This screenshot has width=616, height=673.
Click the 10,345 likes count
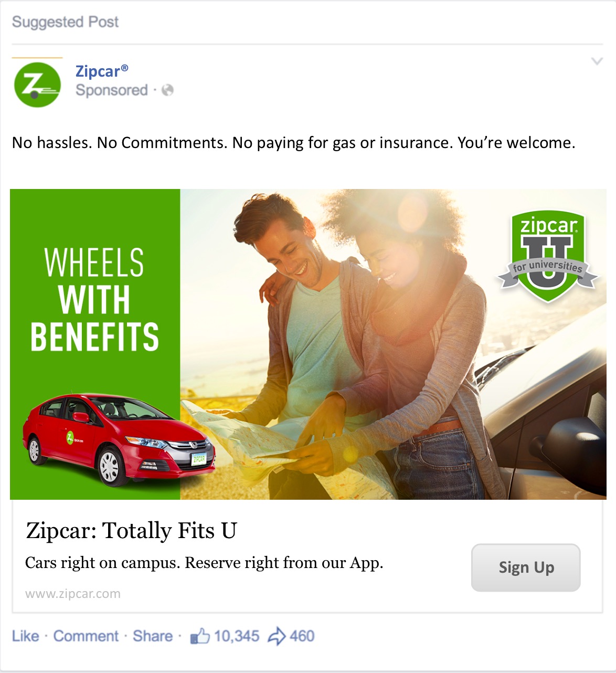click(x=237, y=636)
